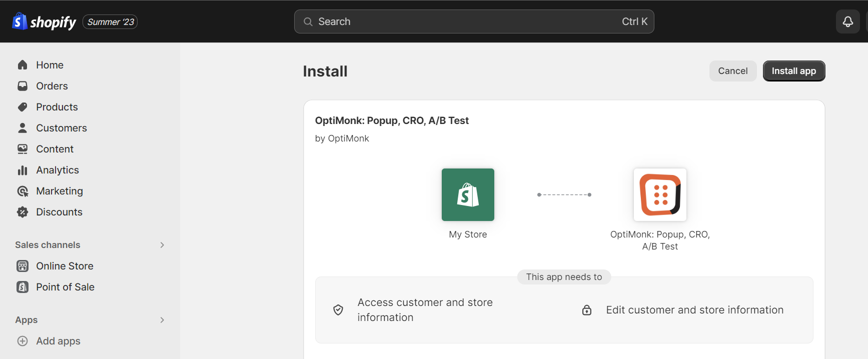Image resolution: width=868 pixels, height=359 pixels.
Task: Click the 'My Store' label
Action: (x=468, y=234)
